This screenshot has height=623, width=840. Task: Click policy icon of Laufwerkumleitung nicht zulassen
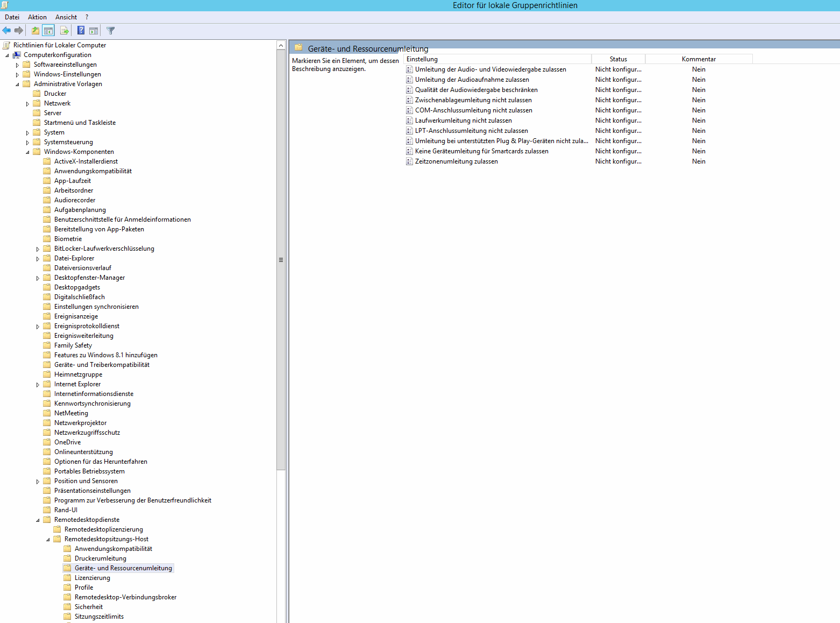point(409,121)
